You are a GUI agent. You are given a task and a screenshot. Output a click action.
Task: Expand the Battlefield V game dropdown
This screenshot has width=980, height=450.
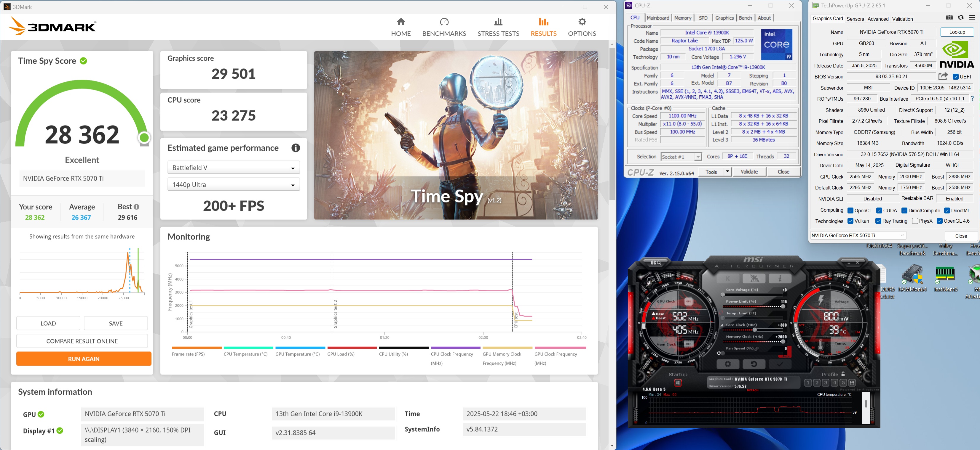[x=233, y=168]
